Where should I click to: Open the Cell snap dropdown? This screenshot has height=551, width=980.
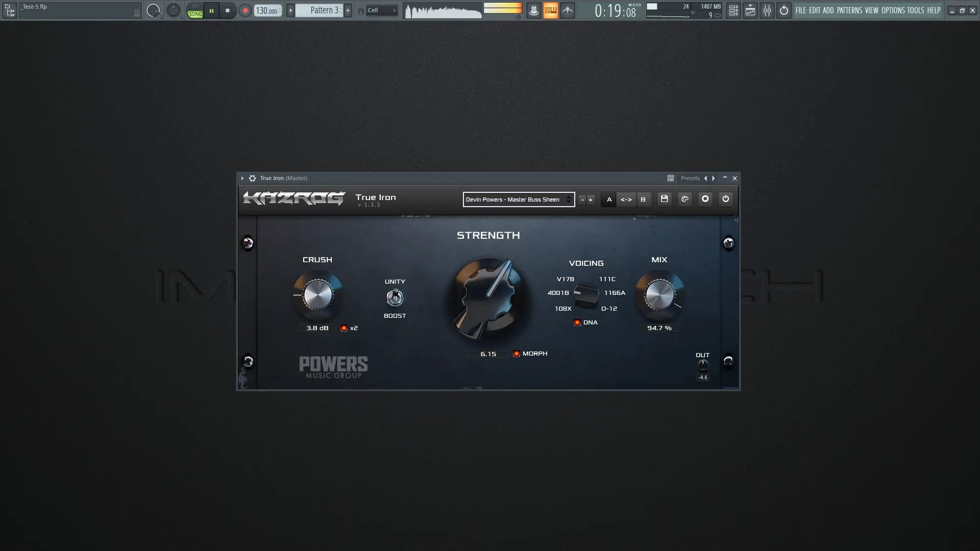(x=381, y=10)
